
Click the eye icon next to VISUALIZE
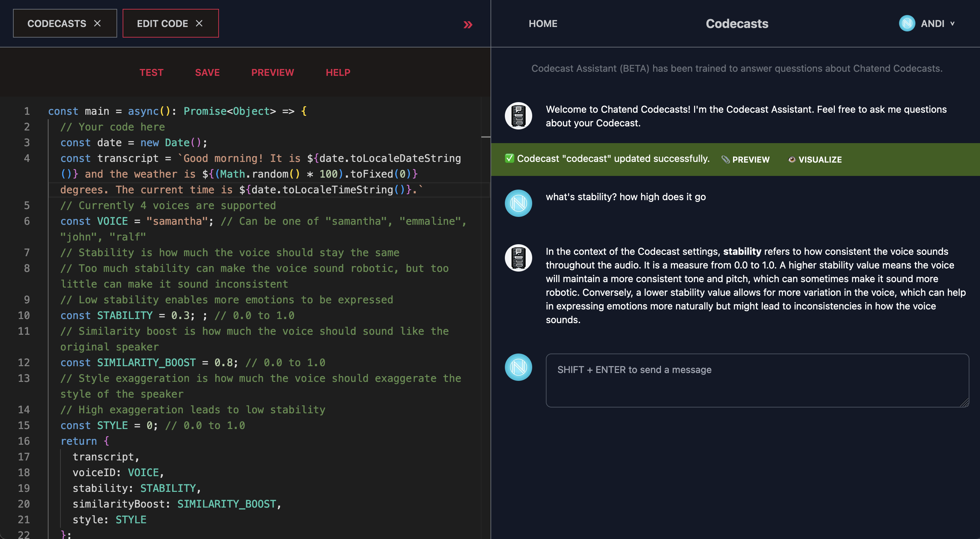[792, 160]
